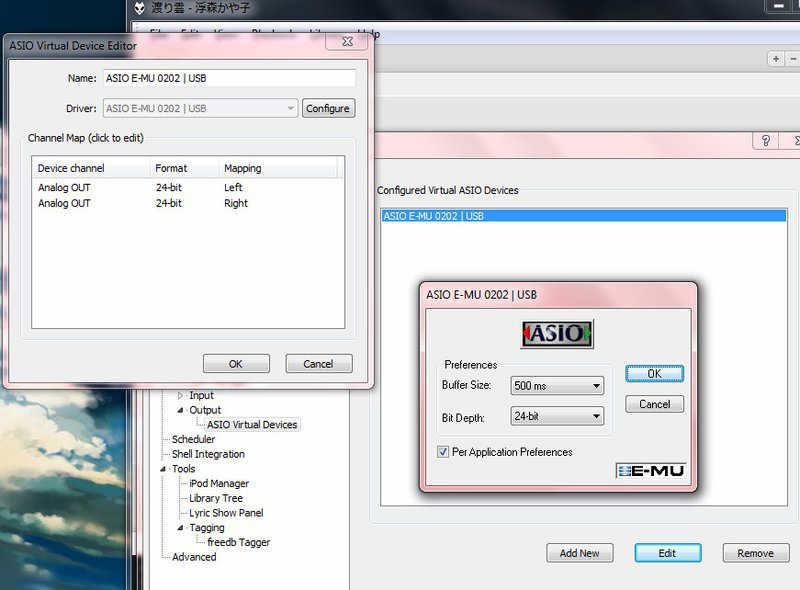
Task: Click the Configure button beside Driver
Action: [x=328, y=108]
